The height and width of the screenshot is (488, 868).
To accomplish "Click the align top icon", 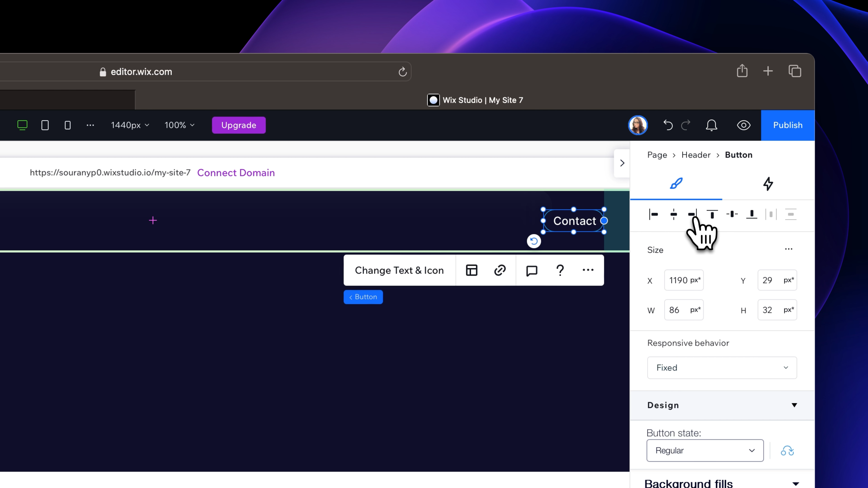I will pyautogui.click(x=712, y=214).
